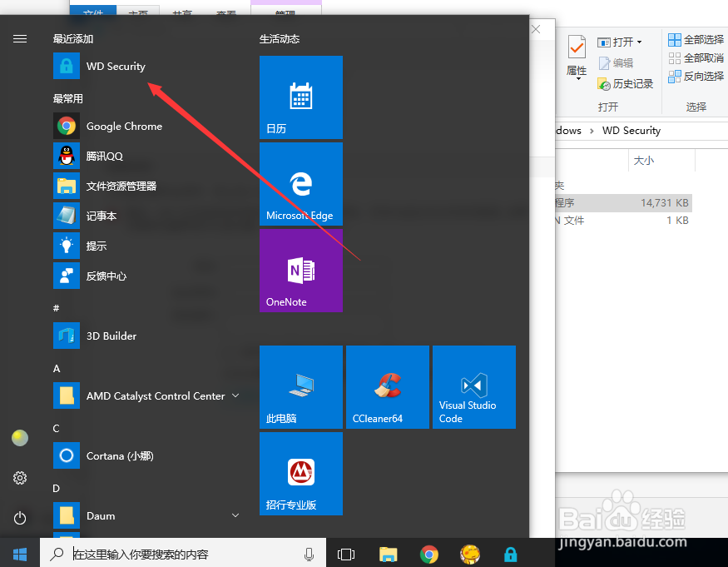Launch the Visual Studio Code tile
The image size is (728, 567).
[474, 386]
